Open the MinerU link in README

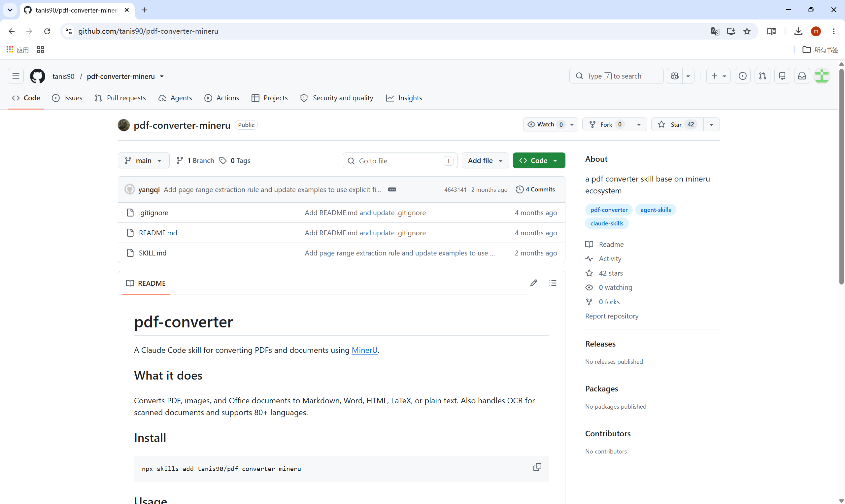tap(364, 350)
